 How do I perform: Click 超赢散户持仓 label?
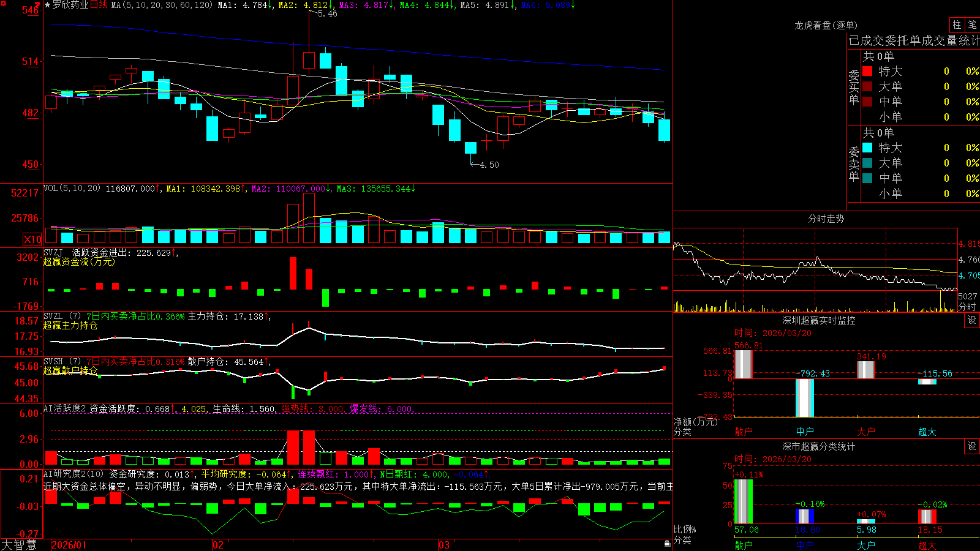tap(70, 370)
